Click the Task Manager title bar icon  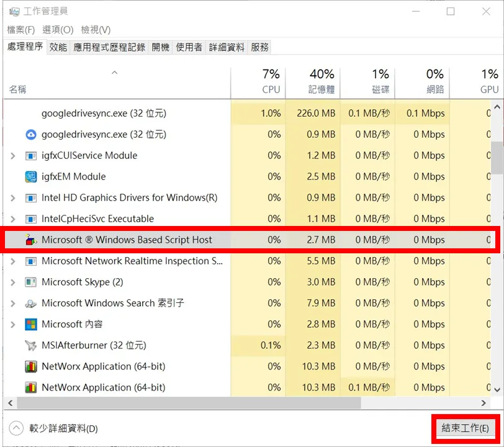(x=14, y=12)
